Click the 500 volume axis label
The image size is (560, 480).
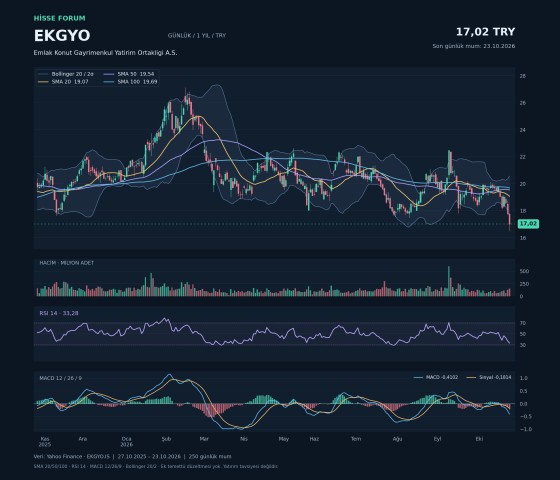coord(524,271)
